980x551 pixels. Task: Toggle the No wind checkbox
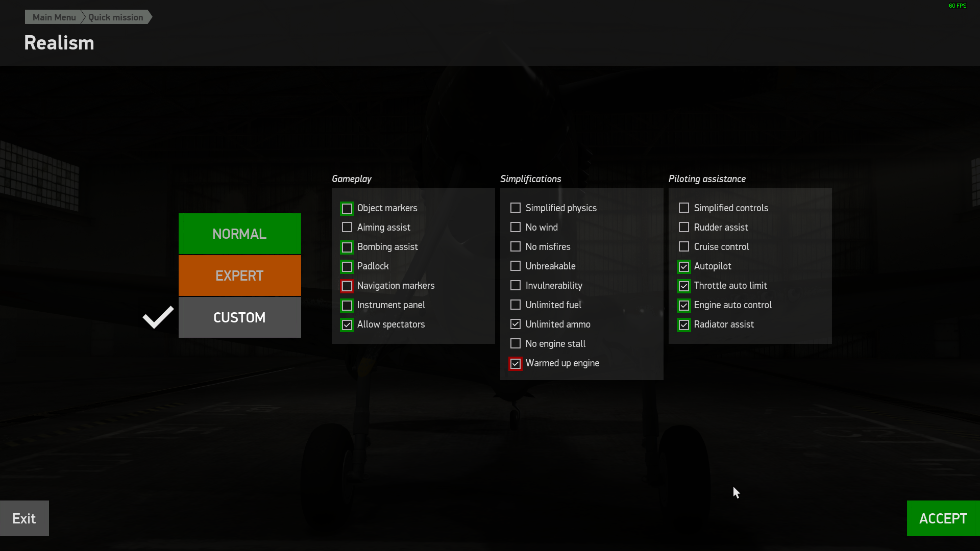tap(516, 228)
